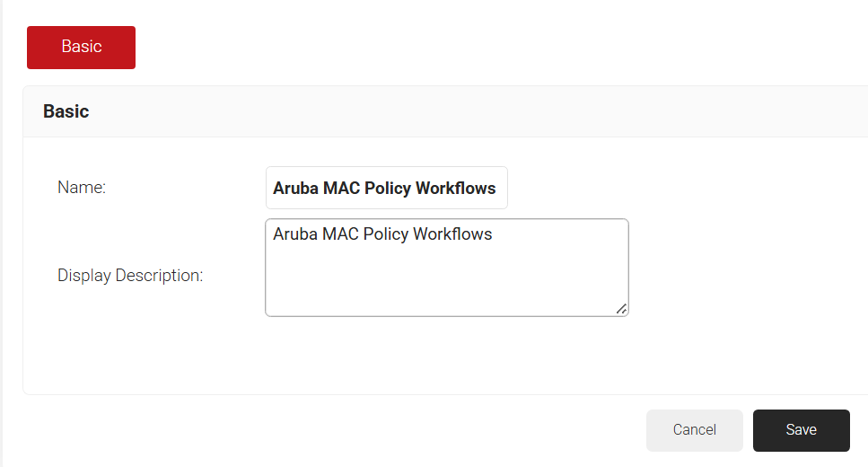The image size is (868, 467).
Task: Place cursor on "Workflows" in Name field
Action: (455, 189)
